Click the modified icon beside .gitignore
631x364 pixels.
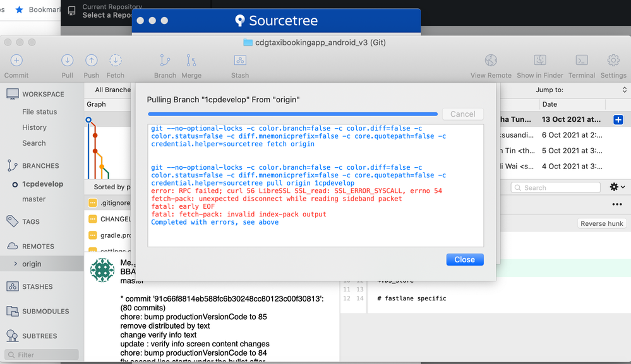pos(93,203)
